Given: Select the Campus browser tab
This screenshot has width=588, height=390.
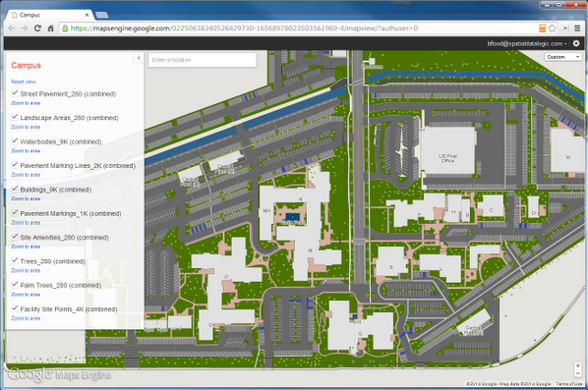Looking at the screenshot, I should coord(49,15).
